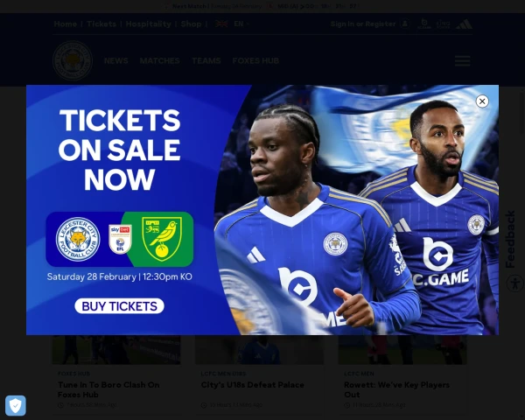Open the MATCHES menu item
Screen dimensions: 525x420
160,60
